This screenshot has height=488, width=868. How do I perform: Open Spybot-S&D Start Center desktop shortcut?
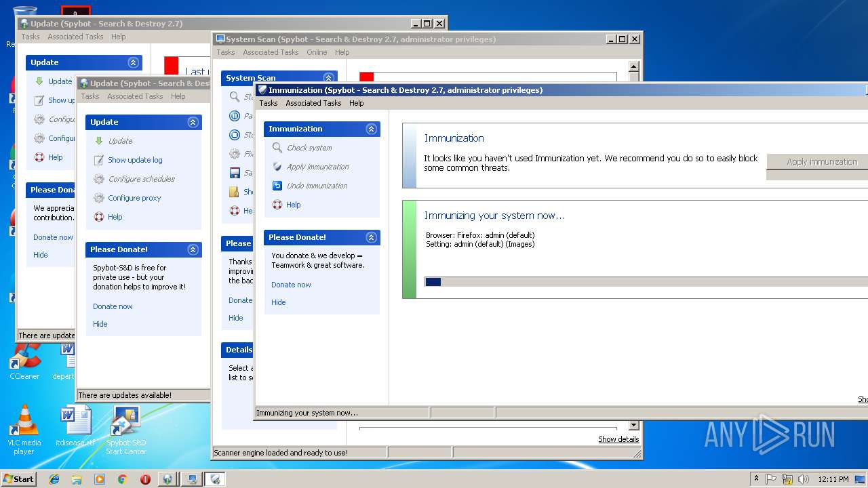coord(125,430)
